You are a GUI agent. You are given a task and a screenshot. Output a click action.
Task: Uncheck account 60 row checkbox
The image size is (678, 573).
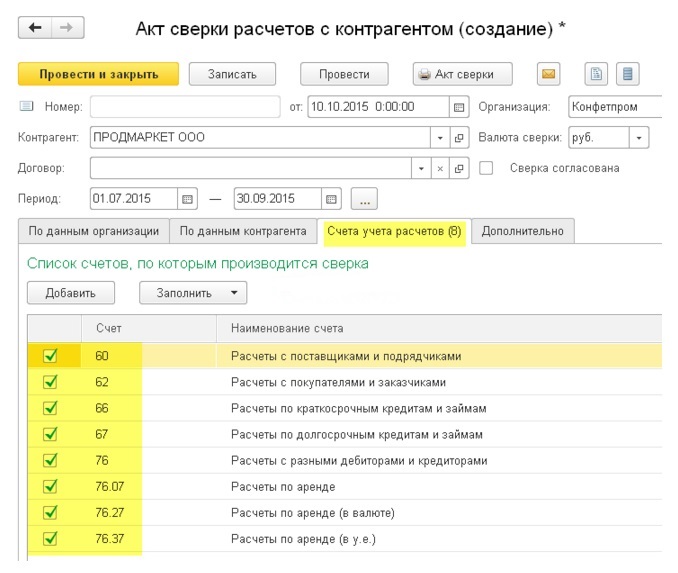[x=50, y=356]
